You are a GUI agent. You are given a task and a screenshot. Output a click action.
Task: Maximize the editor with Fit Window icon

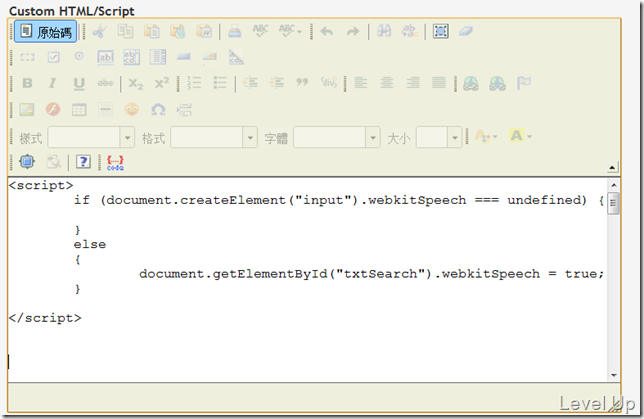pyautogui.click(x=27, y=161)
